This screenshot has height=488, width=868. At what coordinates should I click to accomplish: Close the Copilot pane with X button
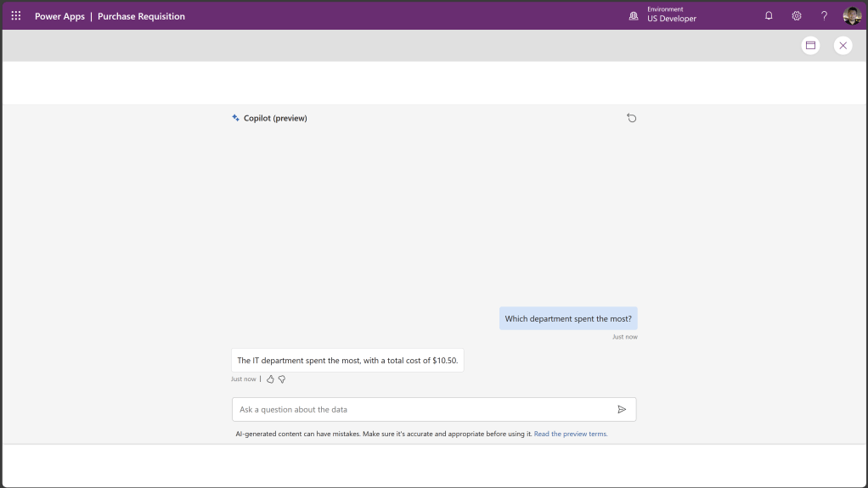coord(843,46)
